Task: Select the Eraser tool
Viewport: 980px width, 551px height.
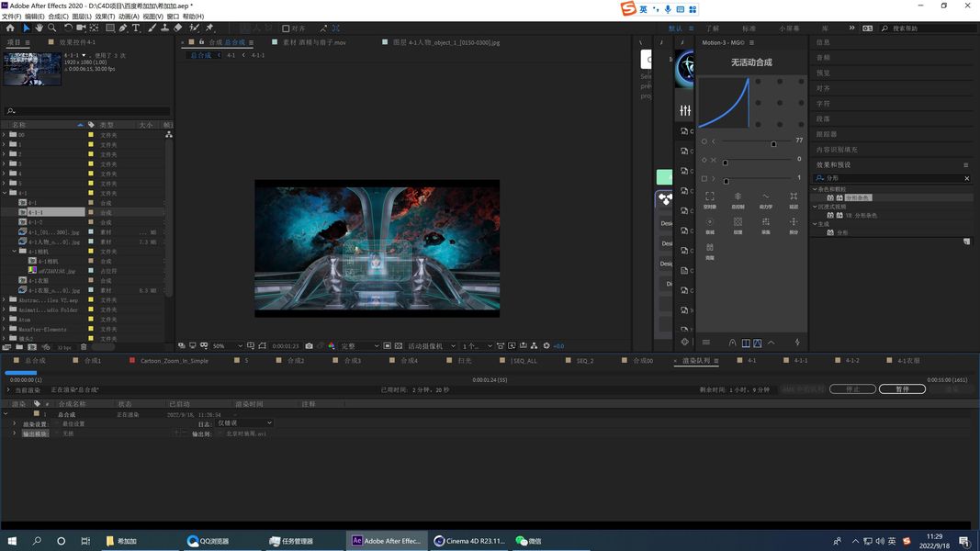Action: pos(178,28)
